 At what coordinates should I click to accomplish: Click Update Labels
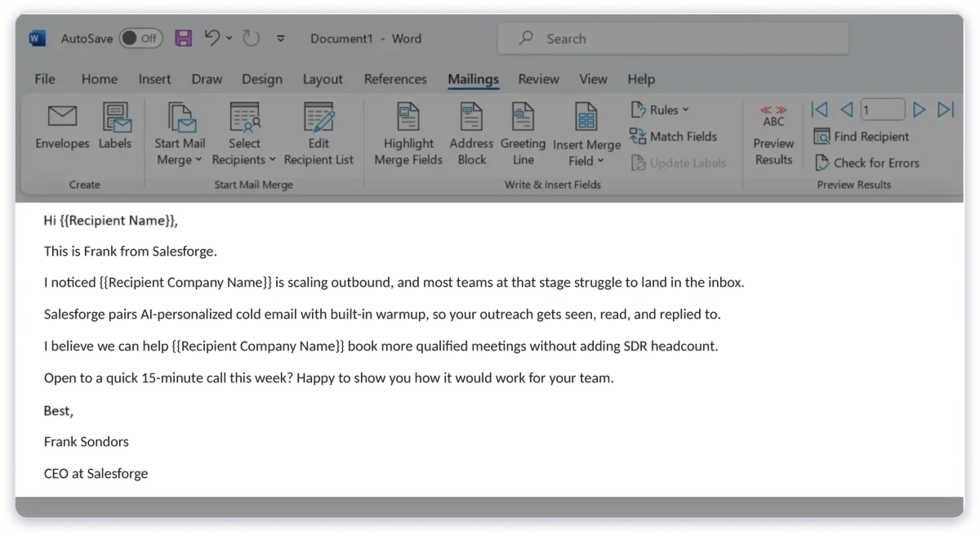[x=678, y=163]
